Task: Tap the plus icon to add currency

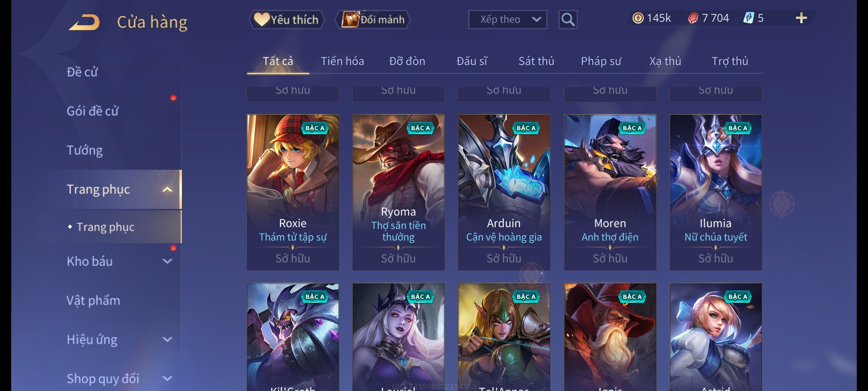Action: point(801,18)
